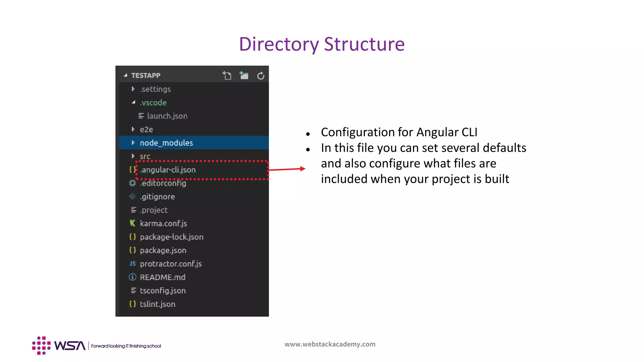
Task: Open launch.json file
Action: click(x=167, y=116)
